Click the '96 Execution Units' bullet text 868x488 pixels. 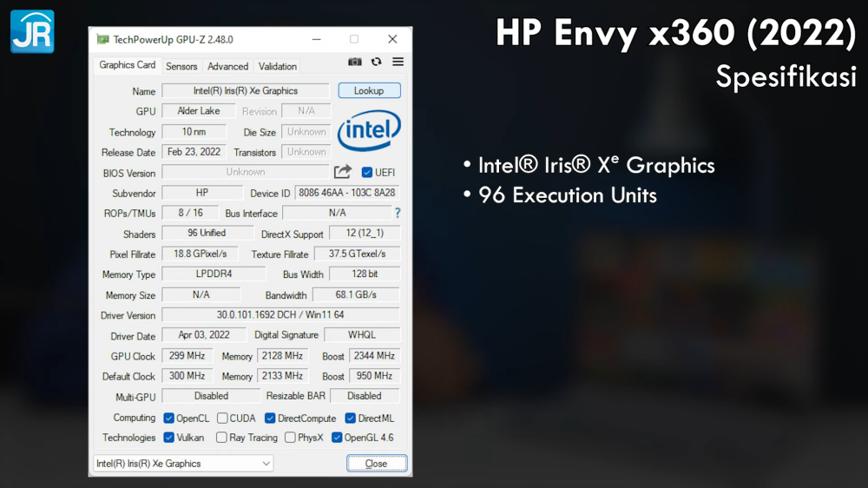point(568,195)
